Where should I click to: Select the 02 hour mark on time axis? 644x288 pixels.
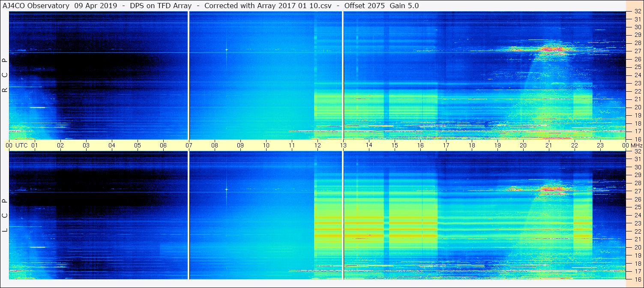tap(60, 145)
